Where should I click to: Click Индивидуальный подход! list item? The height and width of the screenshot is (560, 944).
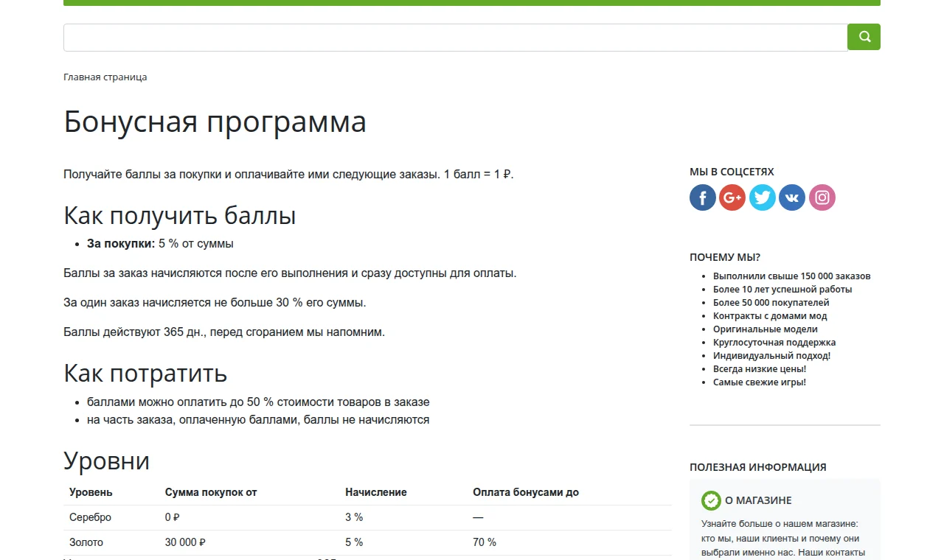pos(771,356)
